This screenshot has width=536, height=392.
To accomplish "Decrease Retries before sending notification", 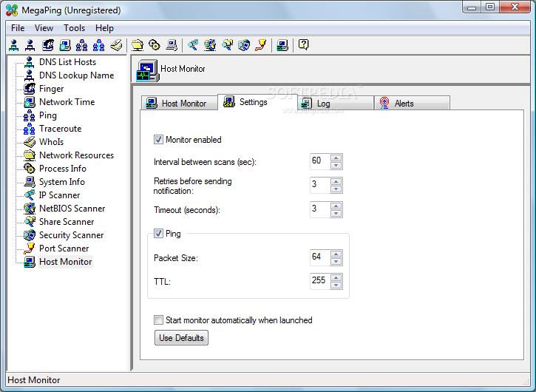I will pos(336,189).
